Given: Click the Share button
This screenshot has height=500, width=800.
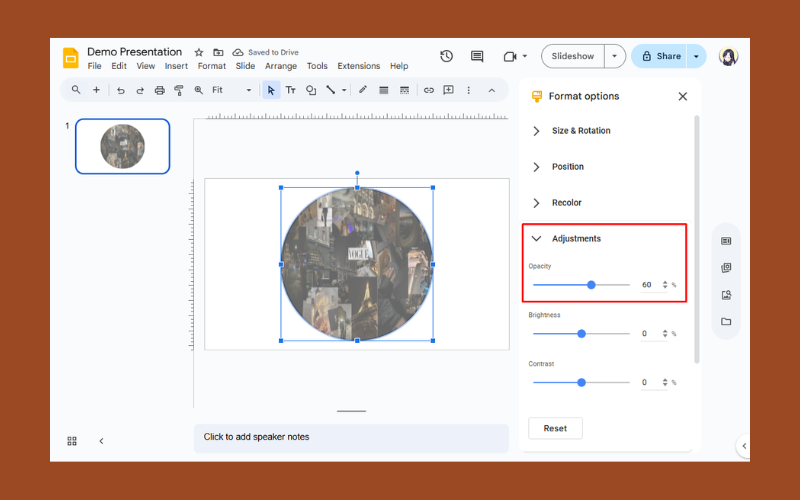Looking at the screenshot, I should pyautogui.click(x=660, y=56).
